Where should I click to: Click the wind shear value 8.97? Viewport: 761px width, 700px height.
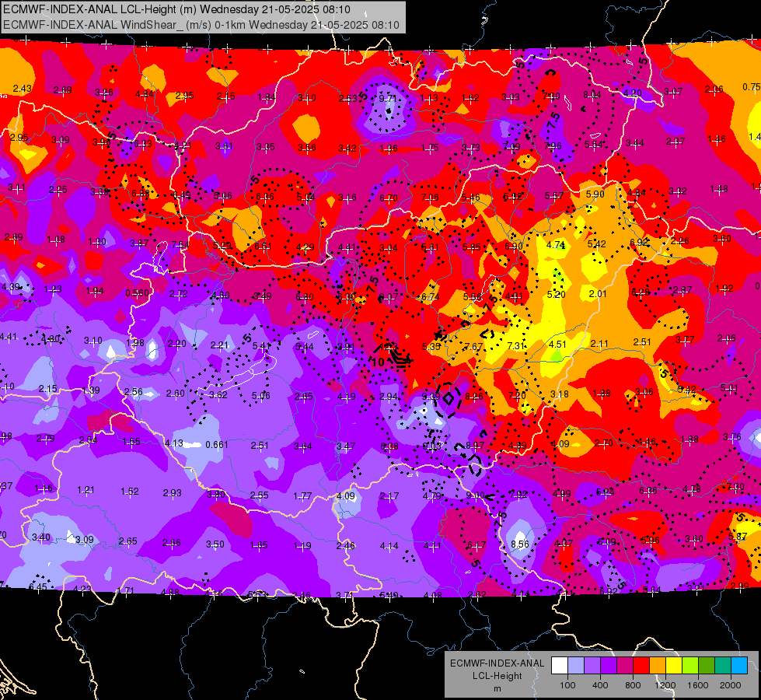(475, 445)
